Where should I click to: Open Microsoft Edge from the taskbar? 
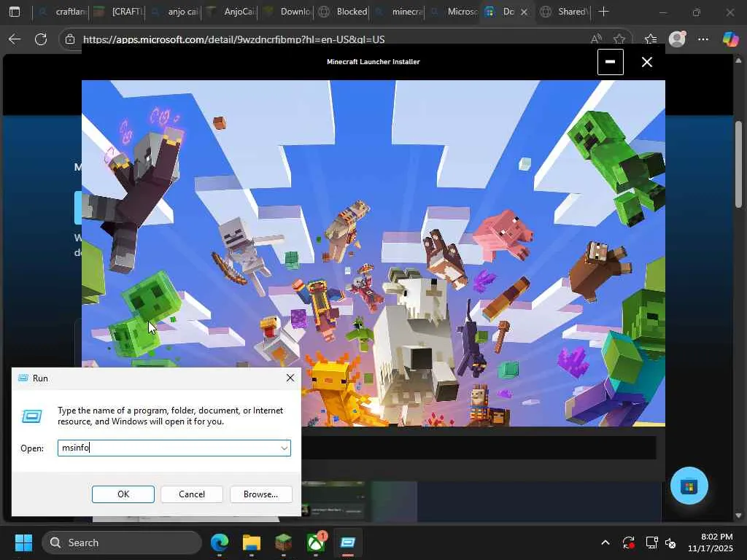coord(220,542)
